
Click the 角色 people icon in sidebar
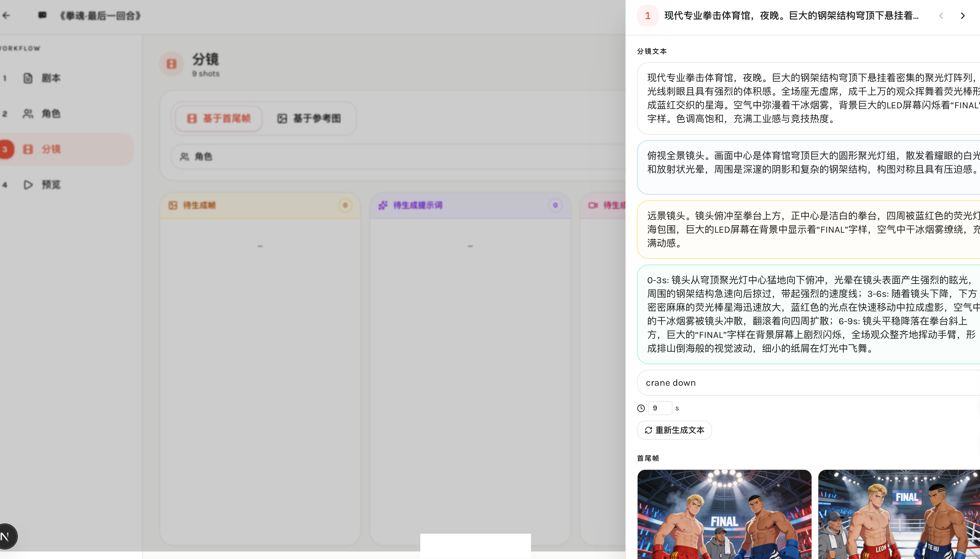point(28,114)
